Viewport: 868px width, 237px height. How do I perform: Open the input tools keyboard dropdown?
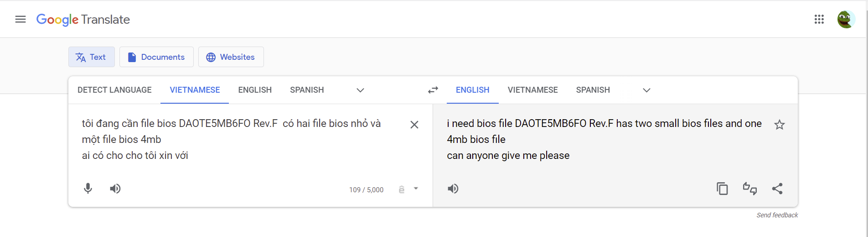tap(416, 189)
